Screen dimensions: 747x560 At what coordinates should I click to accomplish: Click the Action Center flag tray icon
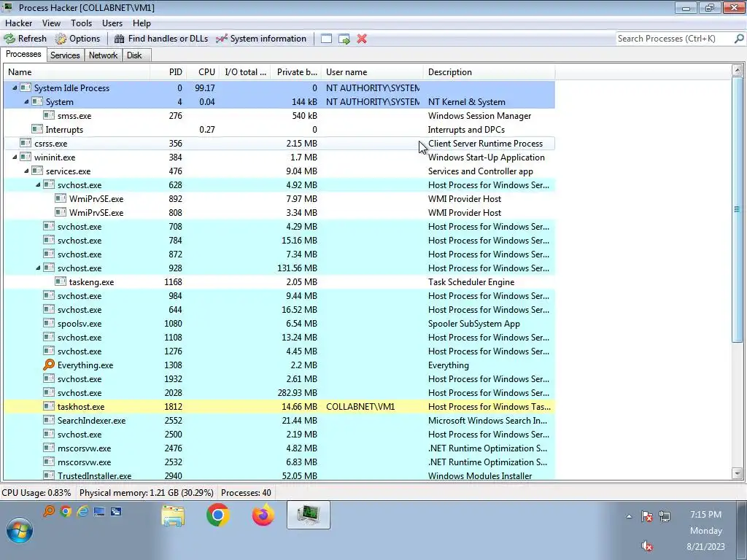(x=646, y=516)
